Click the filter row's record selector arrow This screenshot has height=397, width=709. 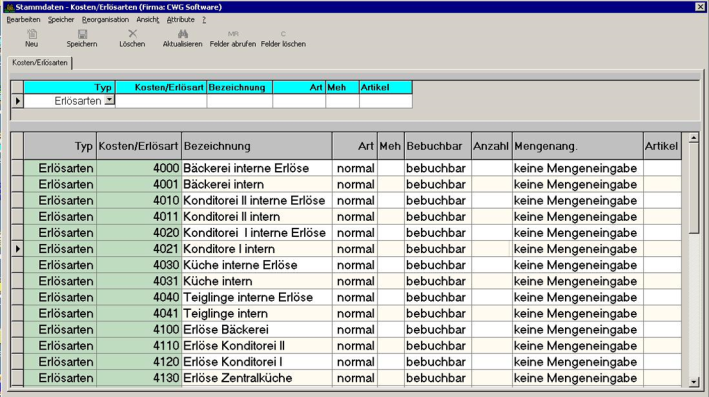[x=17, y=101]
